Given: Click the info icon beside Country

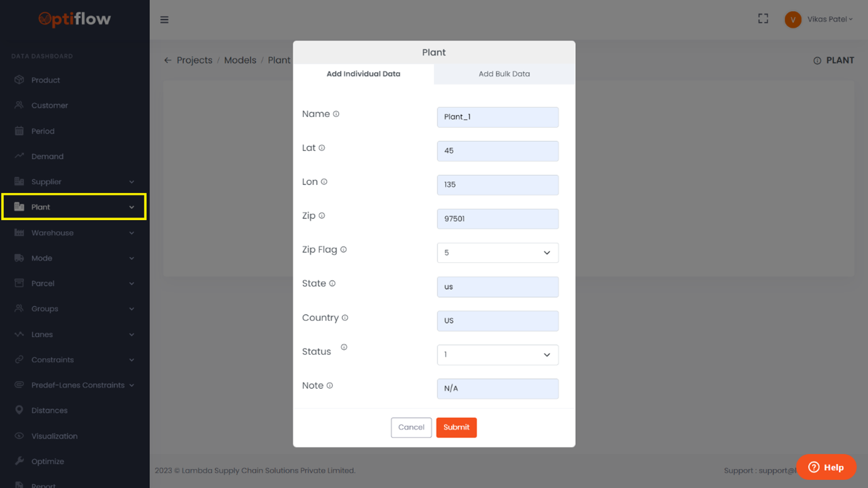Looking at the screenshot, I should coord(345,318).
